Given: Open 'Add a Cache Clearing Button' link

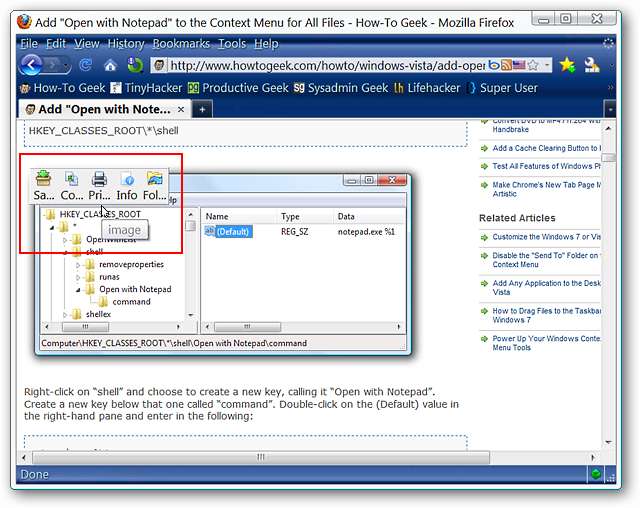Looking at the screenshot, I should point(546,148).
